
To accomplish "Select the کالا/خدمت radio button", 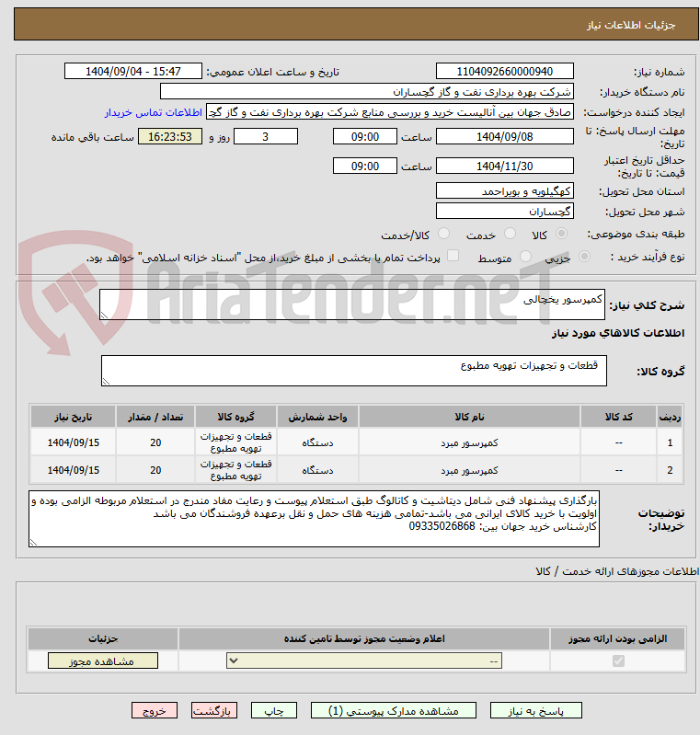I will click(x=443, y=234).
